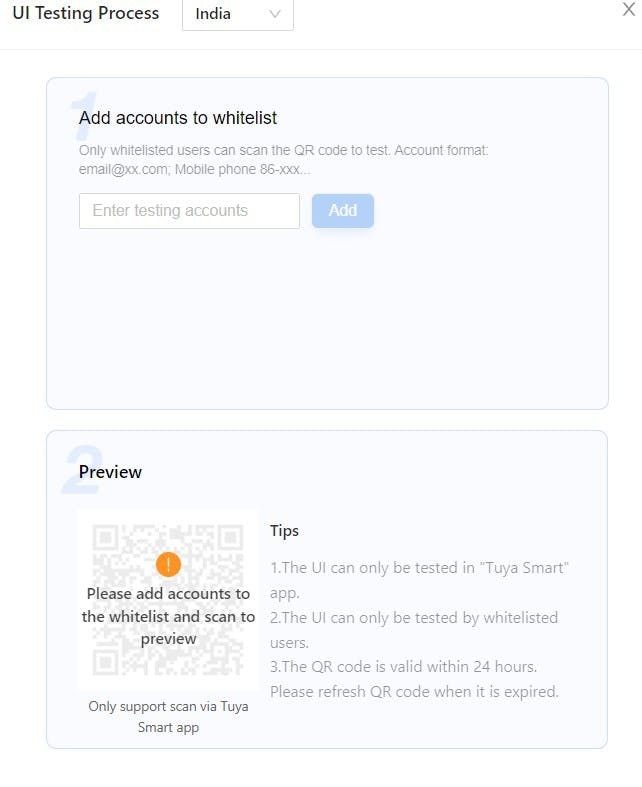Image resolution: width=642 pixels, height=787 pixels.
Task: Click the Enter testing accounts field
Action: click(x=189, y=211)
